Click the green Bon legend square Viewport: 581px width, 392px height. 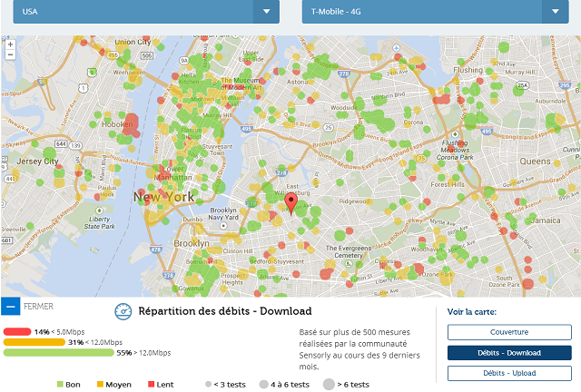coord(60,385)
